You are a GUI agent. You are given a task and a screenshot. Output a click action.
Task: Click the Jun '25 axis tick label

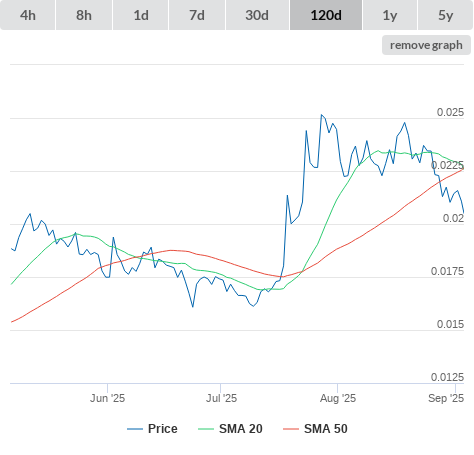click(x=107, y=398)
